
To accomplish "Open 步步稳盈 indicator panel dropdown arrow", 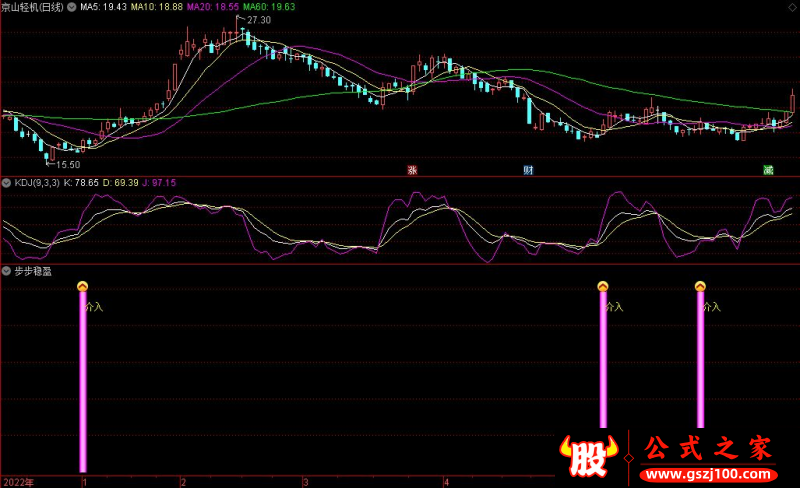I will pyautogui.click(x=6, y=270).
